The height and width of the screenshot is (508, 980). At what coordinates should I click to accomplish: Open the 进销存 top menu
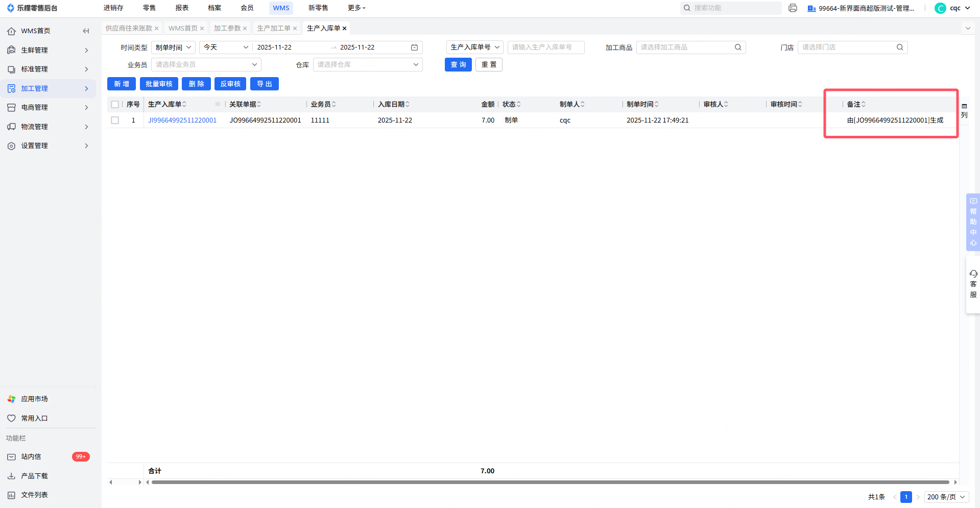click(x=113, y=8)
